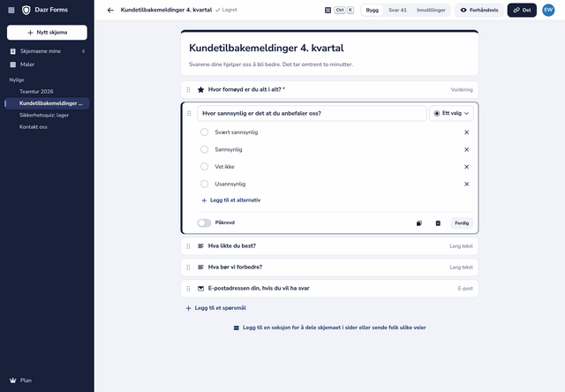Grab the drag handle of E-postadressen question
This screenshot has height=392, width=565.
188,289
